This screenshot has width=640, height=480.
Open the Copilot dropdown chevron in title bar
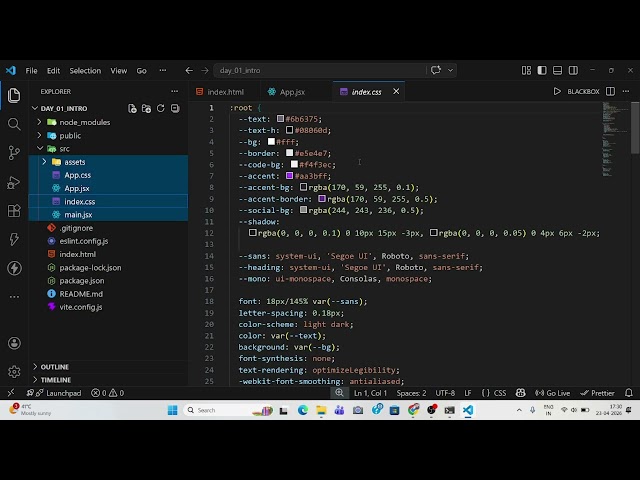(x=451, y=70)
